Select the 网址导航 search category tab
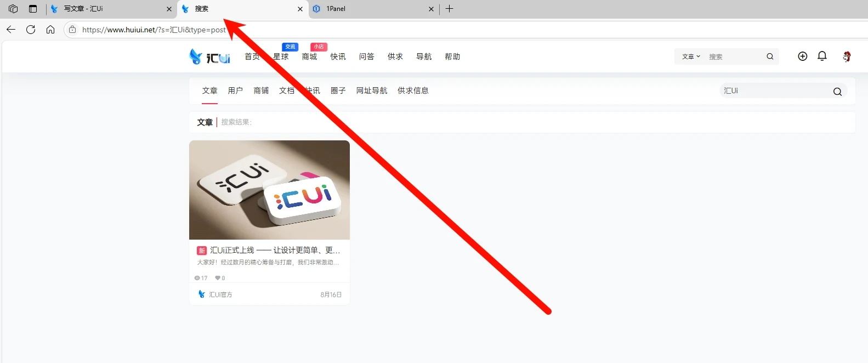 click(x=372, y=90)
